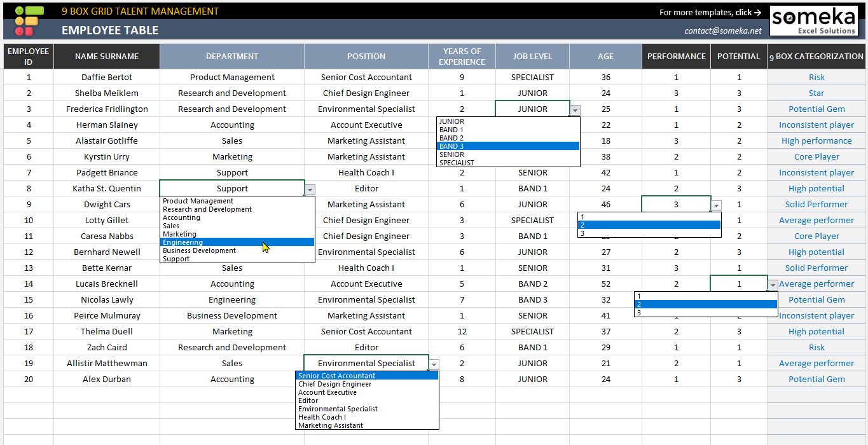The height and width of the screenshot is (445, 868).
Task: Open the Potential dropdown arrow for Lucais Brecknell
Action: pyautogui.click(x=773, y=285)
